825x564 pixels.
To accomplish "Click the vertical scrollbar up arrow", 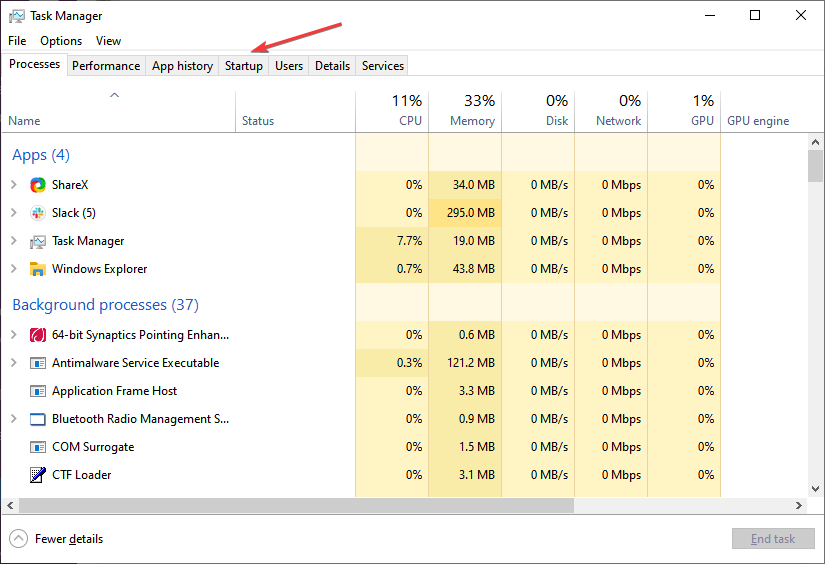I will pos(815,142).
